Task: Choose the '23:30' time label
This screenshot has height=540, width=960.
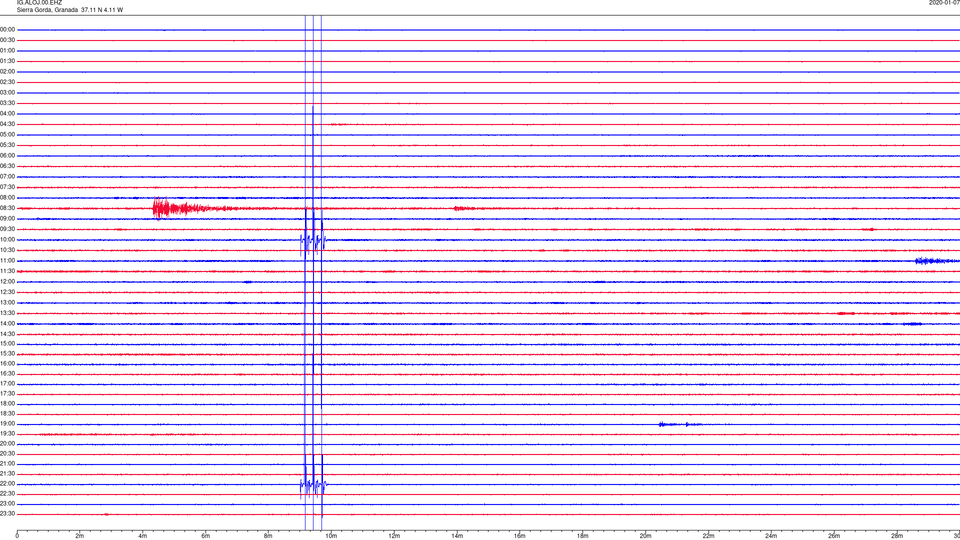Action: (x=7, y=514)
